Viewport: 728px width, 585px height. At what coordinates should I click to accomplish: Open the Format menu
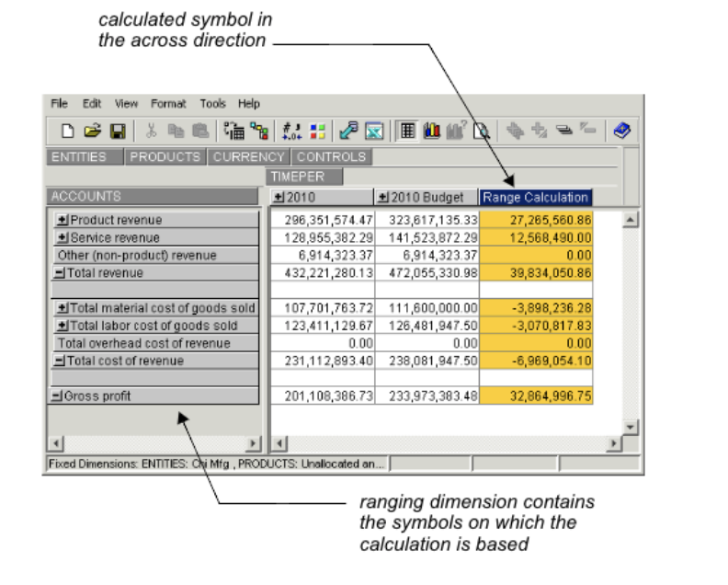pos(168,104)
